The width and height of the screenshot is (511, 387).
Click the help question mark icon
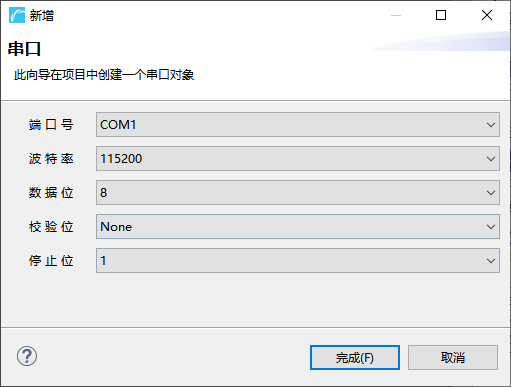point(27,356)
